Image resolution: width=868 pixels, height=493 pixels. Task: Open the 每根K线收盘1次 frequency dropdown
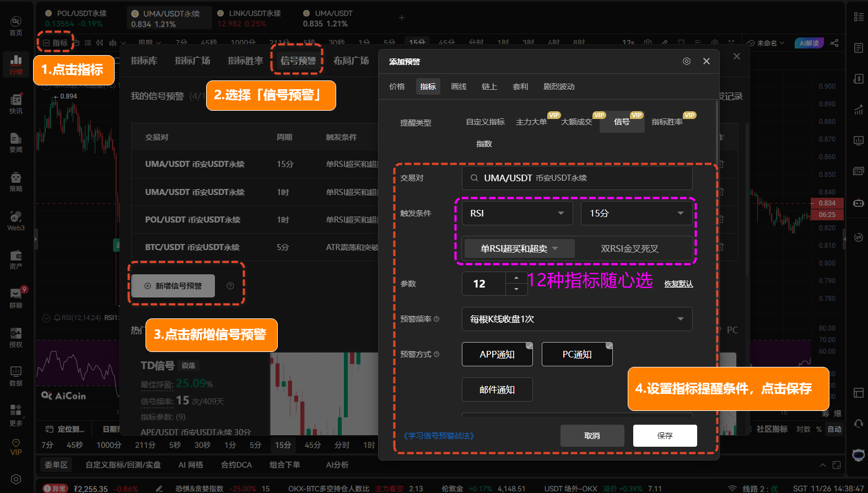(x=577, y=319)
